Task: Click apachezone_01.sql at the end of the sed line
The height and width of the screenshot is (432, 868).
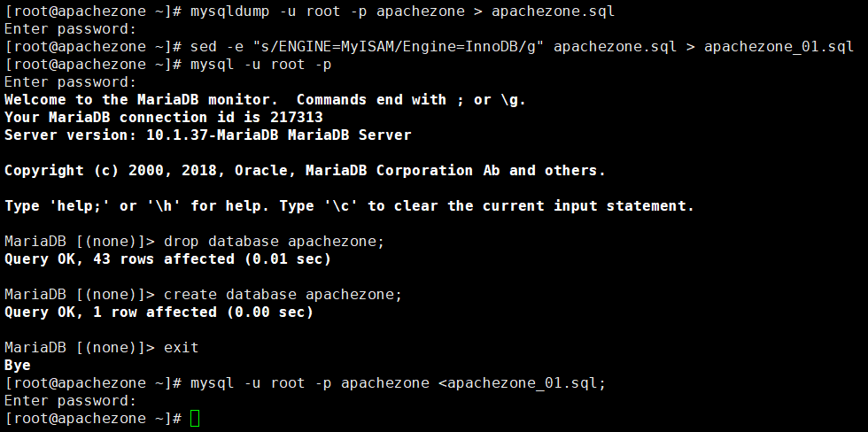Action: click(779, 46)
